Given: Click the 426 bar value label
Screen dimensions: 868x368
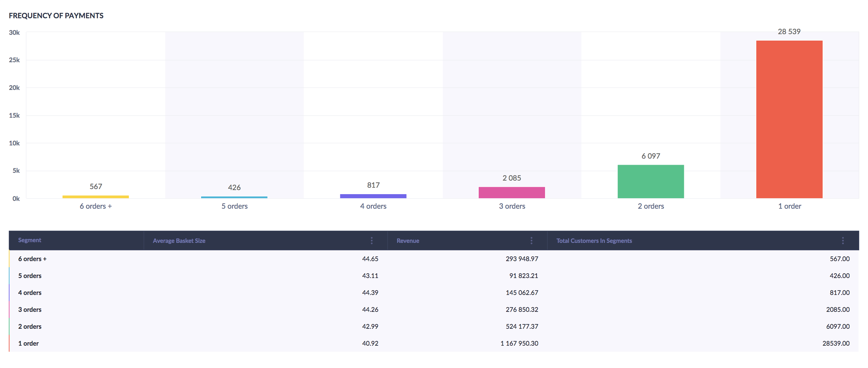Looking at the screenshot, I should 234,187.
